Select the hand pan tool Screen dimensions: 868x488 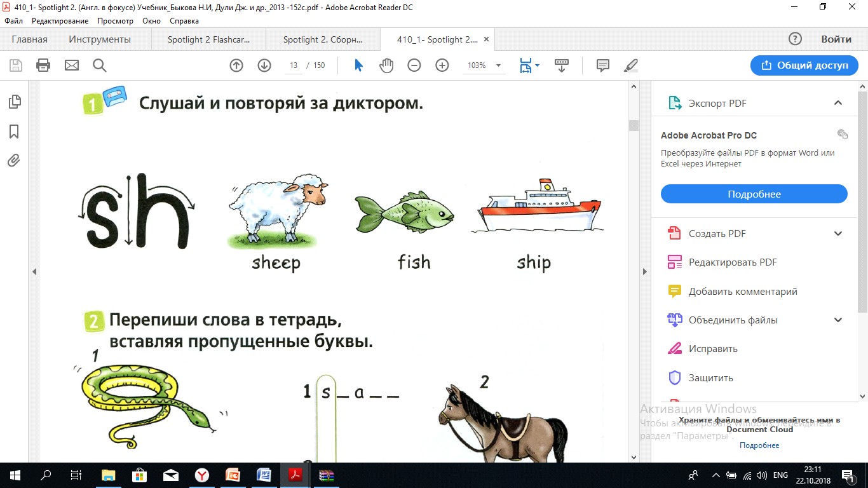pos(386,65)
